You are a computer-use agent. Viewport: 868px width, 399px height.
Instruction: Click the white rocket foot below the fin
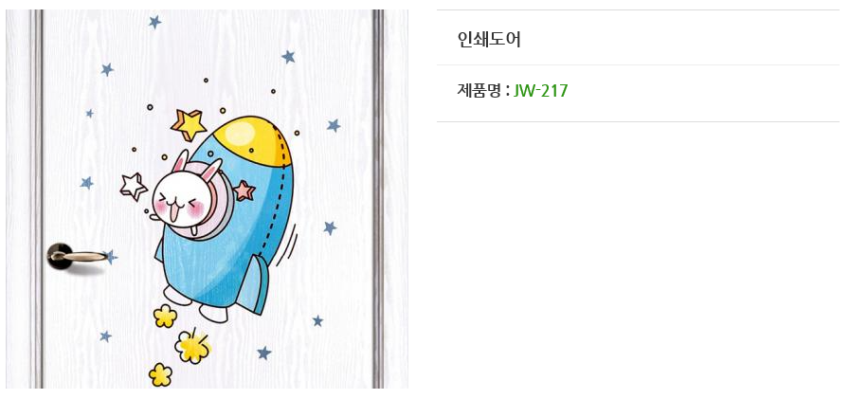pyautogui.click(x=213, y=313)
